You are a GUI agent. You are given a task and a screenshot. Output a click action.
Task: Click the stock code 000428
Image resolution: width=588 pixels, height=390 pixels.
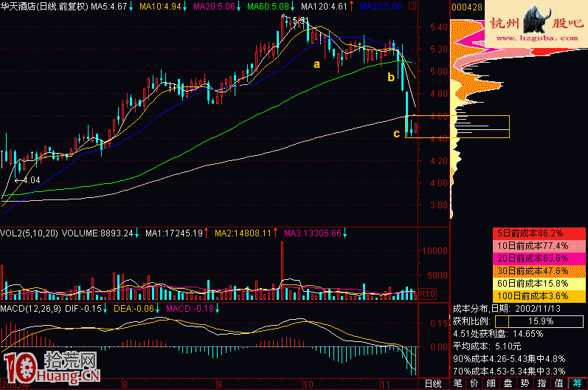click(467, 7)
